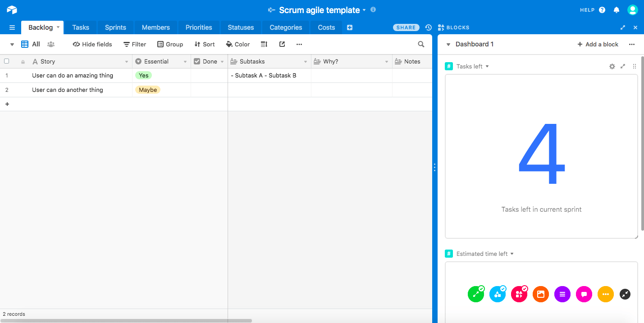
Task: Open notifications bell icon
Action: coord(617,10)
